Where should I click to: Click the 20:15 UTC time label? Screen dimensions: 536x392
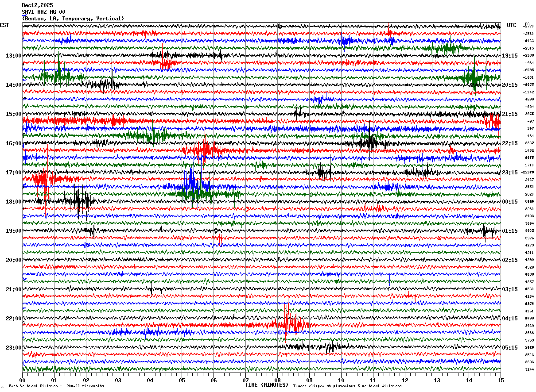pos(510,85)
